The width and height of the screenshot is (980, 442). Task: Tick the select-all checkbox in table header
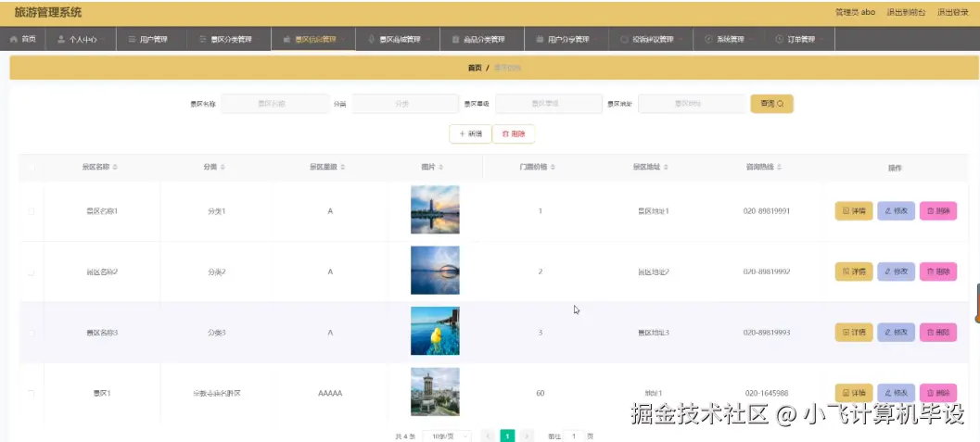click(x=32, y=168)
